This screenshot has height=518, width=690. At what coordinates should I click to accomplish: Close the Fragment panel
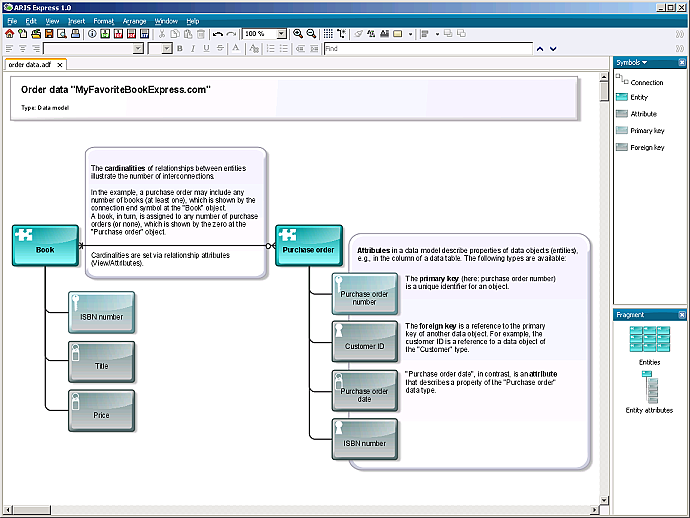(x=682, y=315)
